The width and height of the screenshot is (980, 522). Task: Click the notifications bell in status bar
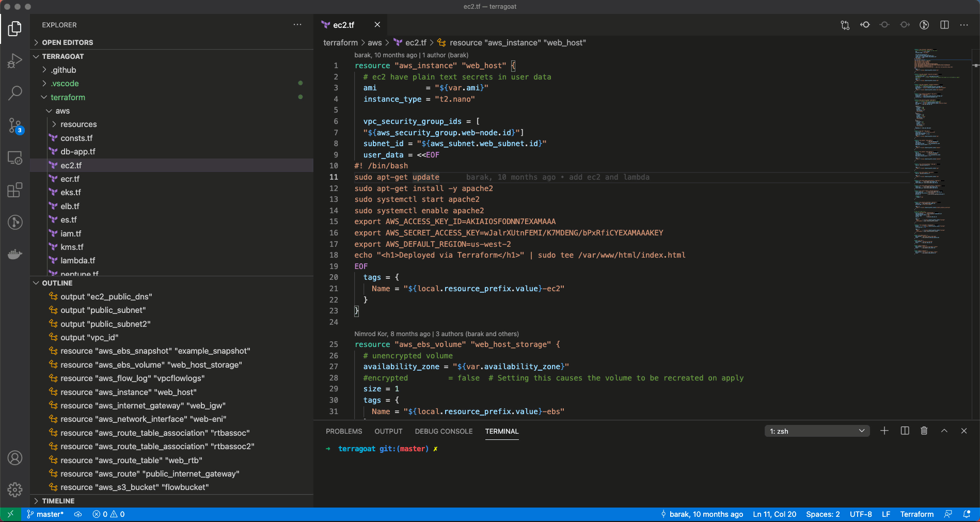967,514
